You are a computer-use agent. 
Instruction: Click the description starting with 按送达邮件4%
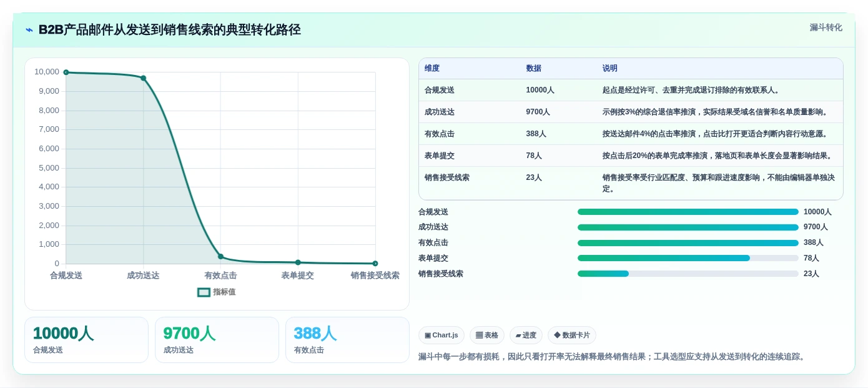[x=716, y=134]
